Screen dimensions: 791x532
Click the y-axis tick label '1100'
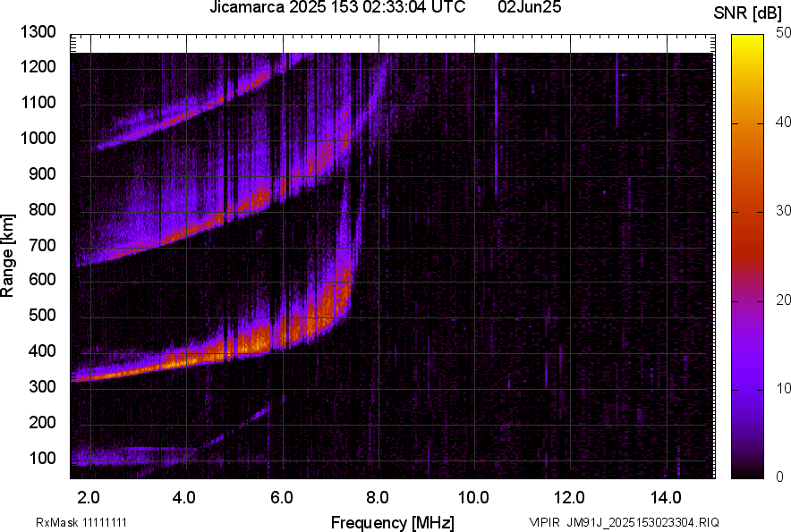pos(38,102)
